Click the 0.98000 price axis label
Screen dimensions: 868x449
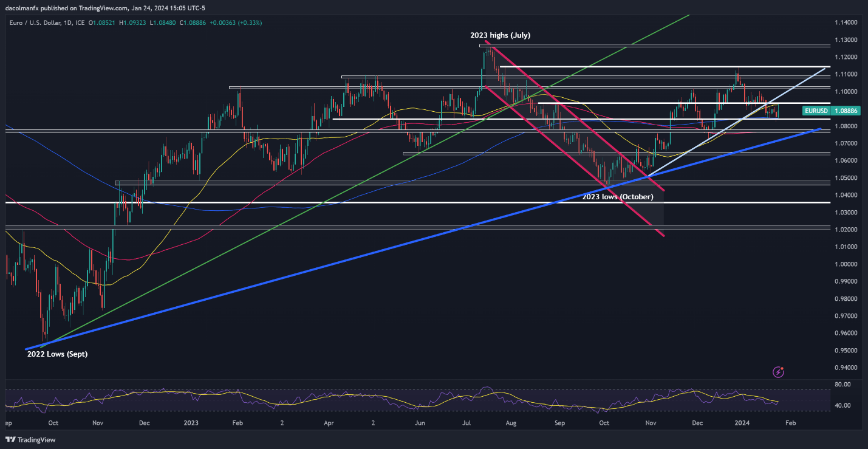coord(846,299)
